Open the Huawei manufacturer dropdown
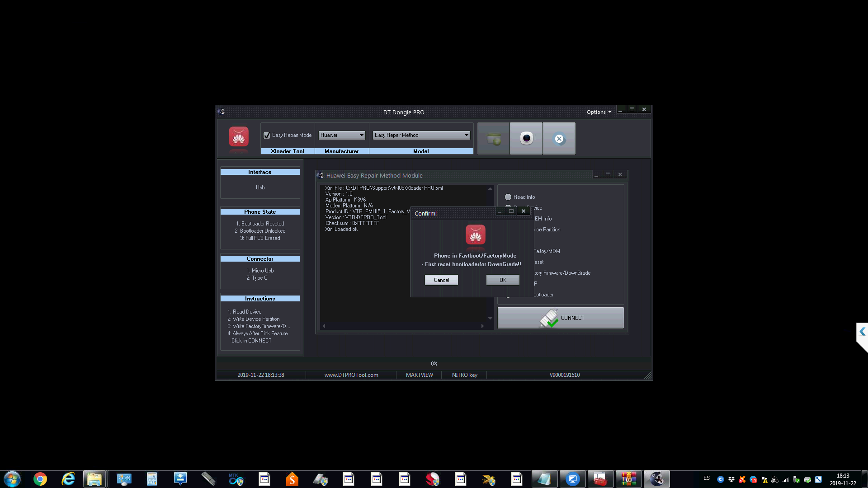Screen dimensions: 868x488 point(342,135)
